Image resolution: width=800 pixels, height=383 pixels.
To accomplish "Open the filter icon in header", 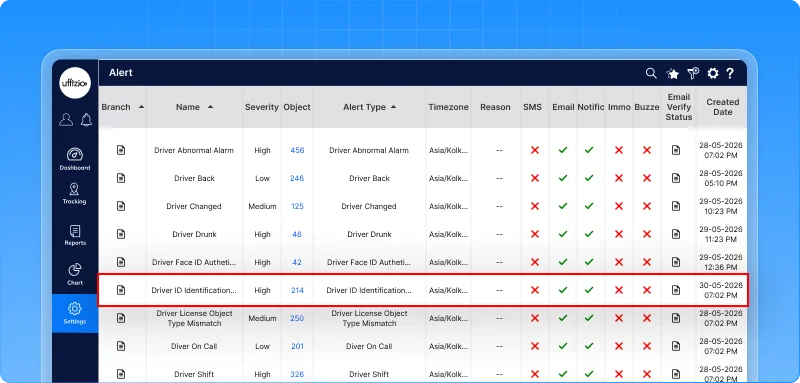I will tap(693, 73).
